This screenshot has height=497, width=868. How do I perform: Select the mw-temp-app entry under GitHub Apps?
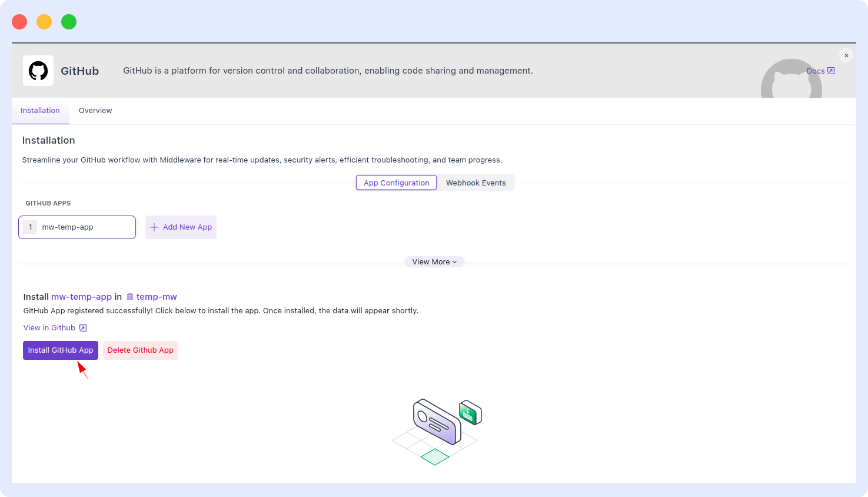tap(77, 227)
